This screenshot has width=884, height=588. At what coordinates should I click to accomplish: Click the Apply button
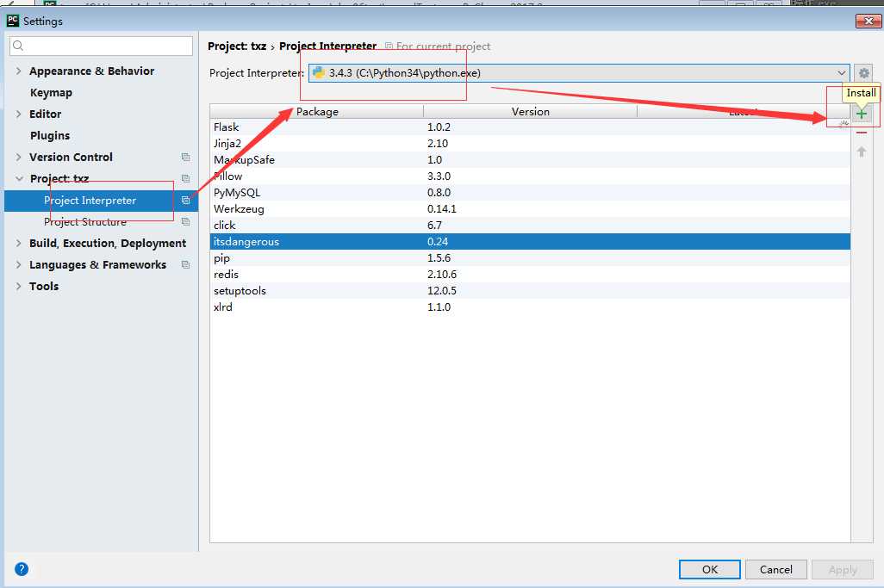pos(843,569)
